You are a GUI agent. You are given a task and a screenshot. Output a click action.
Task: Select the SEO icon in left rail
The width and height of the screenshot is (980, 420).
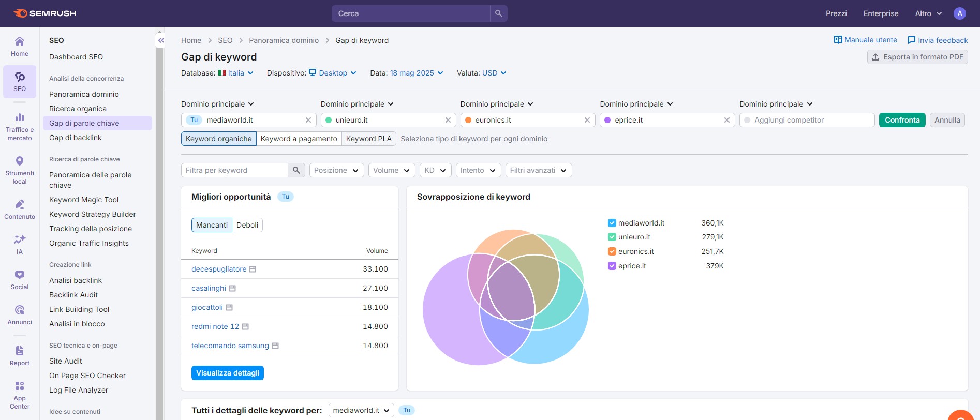(20, 82)
